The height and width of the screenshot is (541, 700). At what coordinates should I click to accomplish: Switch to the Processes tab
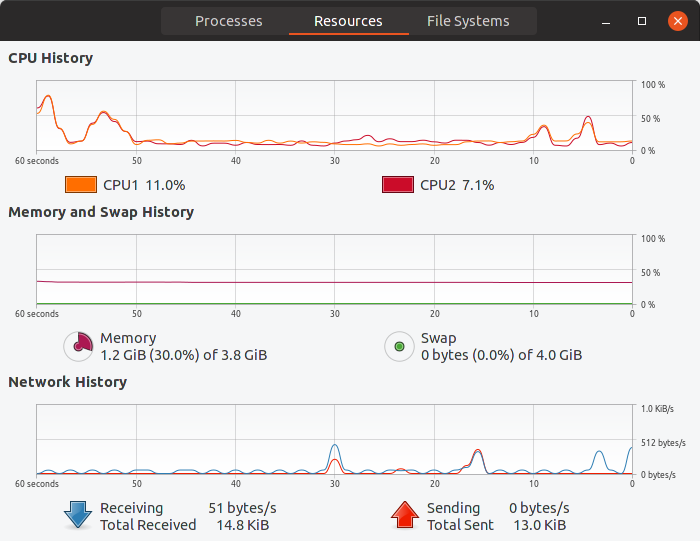(x=228, y=21)
